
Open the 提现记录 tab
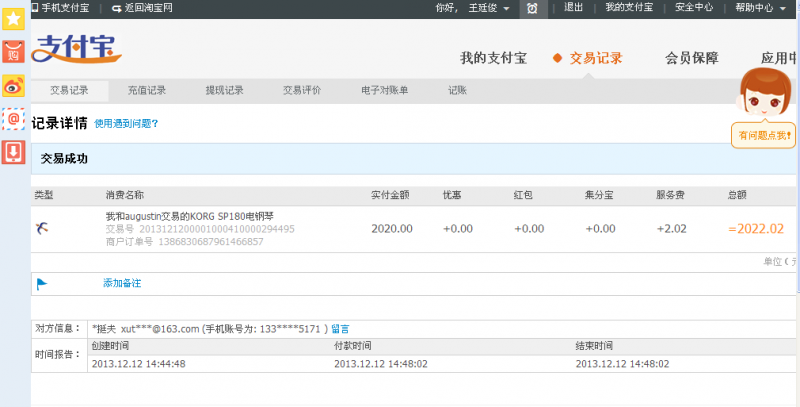[225, 91]
